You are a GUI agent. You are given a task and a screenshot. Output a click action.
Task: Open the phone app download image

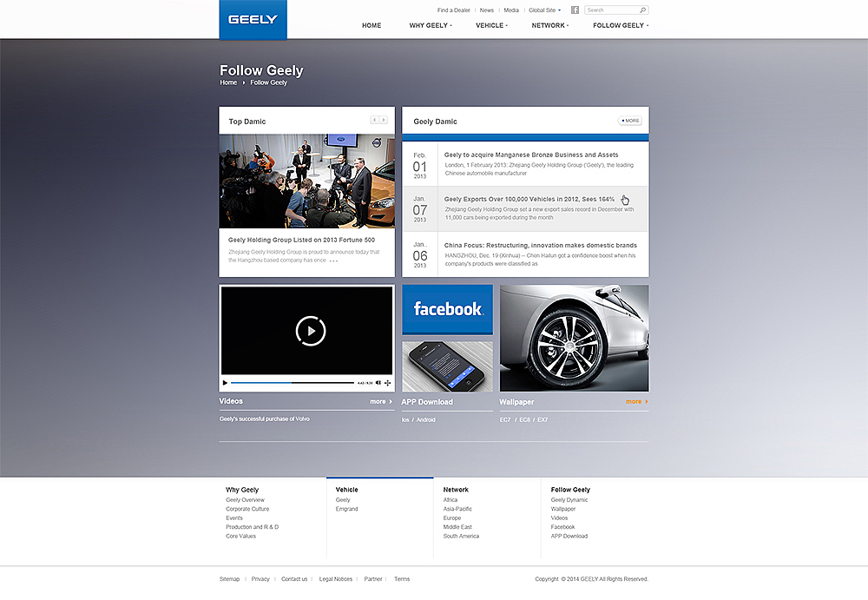[447, 366]
